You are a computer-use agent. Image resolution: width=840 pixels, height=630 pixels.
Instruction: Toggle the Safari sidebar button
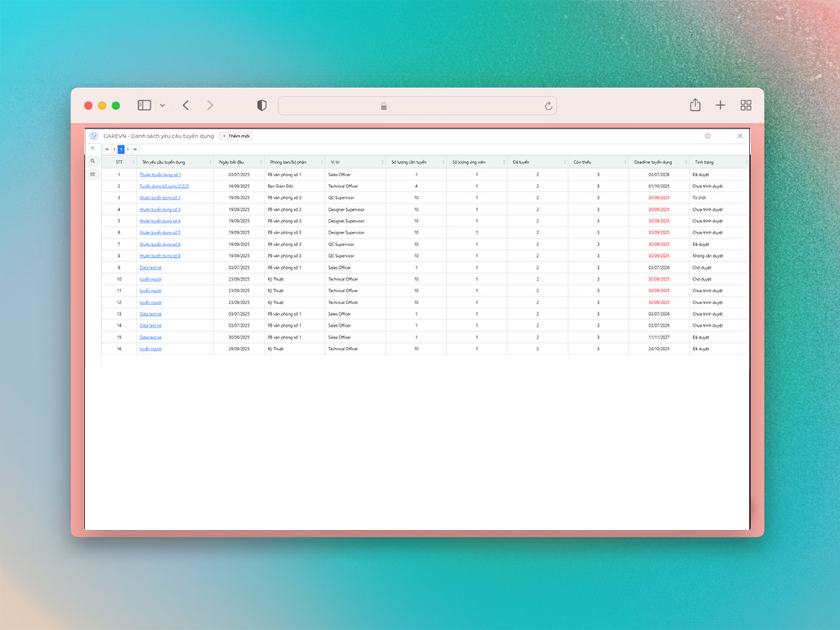click(x=144, y=106)
